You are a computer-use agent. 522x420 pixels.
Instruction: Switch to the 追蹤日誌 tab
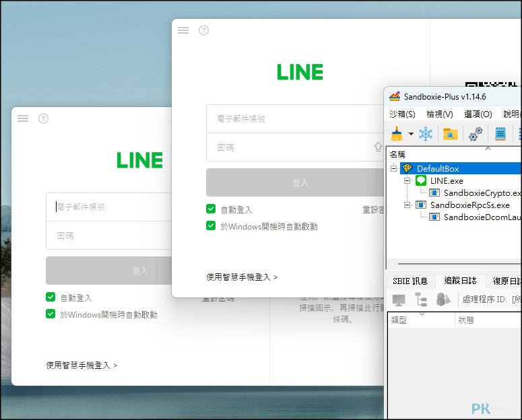point(460,281)
